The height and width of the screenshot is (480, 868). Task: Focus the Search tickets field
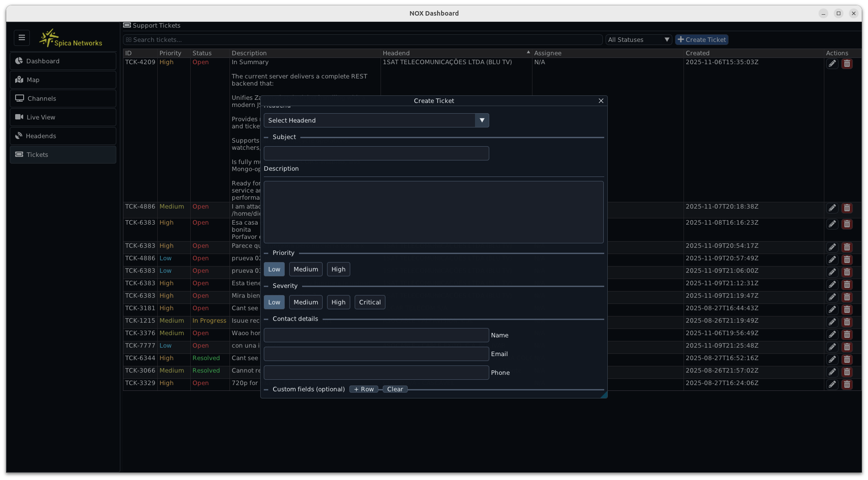(x=363, y=40)
